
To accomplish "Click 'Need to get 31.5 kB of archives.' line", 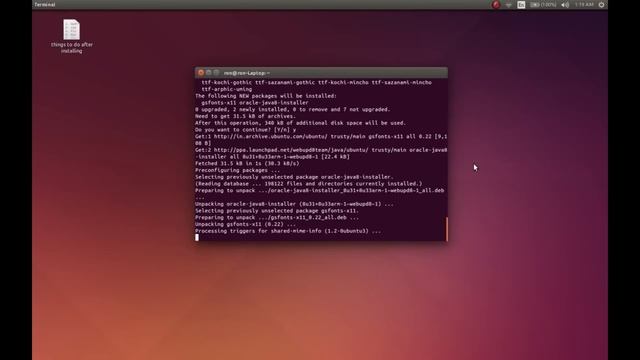I will [245, 116].
